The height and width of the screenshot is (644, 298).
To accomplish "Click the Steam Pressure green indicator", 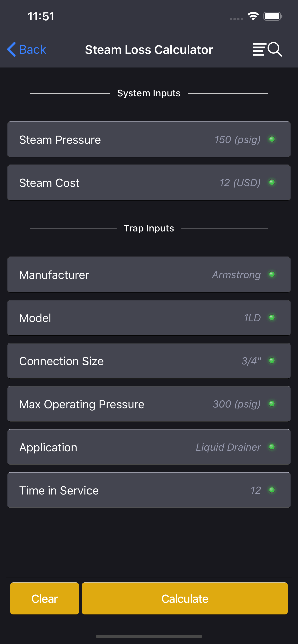I will (x=272, y=139).
